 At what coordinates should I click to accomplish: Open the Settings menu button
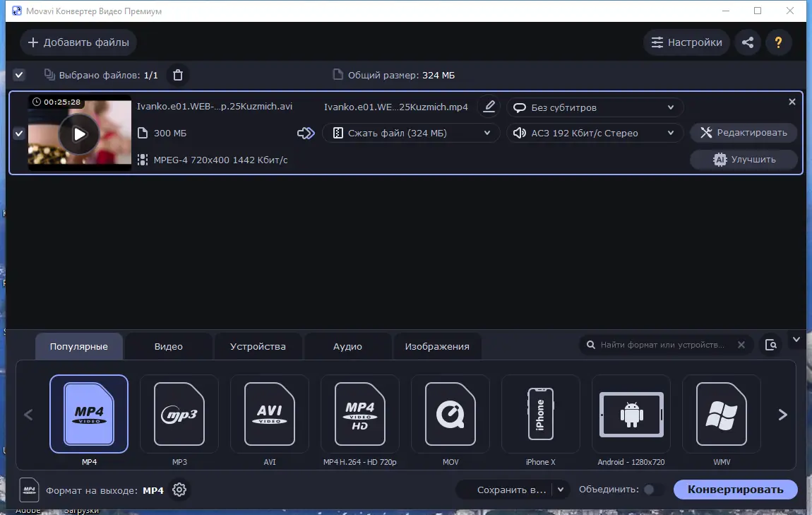click(686, 42)
